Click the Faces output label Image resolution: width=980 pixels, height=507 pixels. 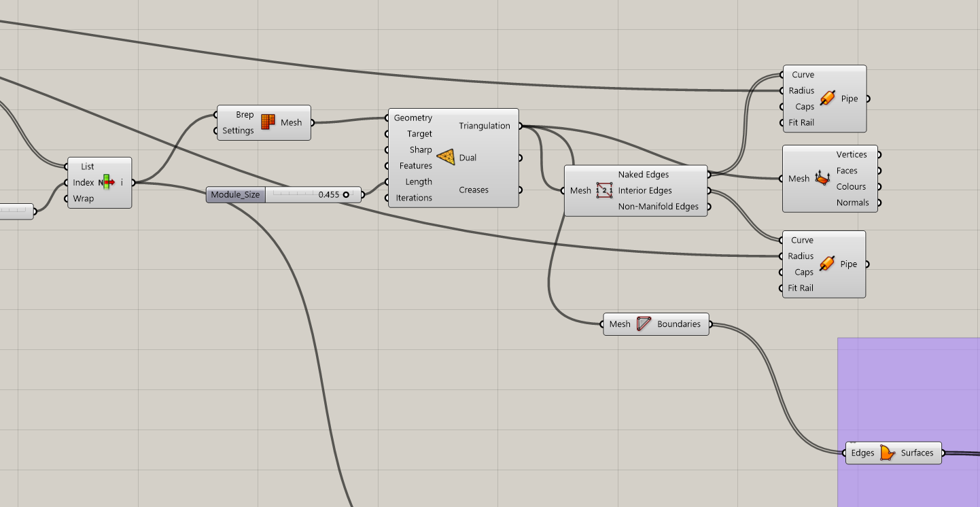point(847,171)
